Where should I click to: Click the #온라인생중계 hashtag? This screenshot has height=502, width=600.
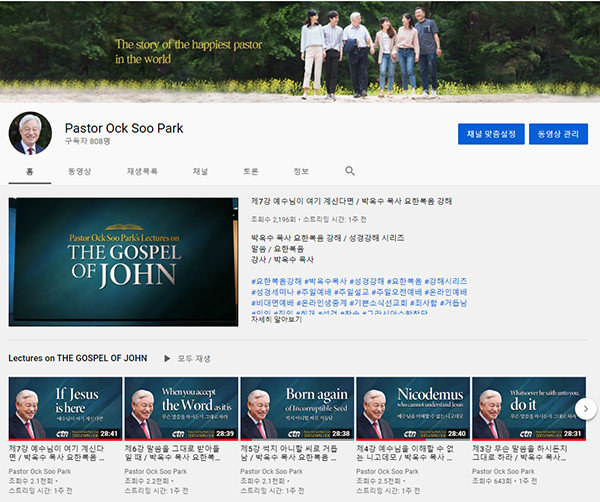pyautogui.click(x=321, y=303)
